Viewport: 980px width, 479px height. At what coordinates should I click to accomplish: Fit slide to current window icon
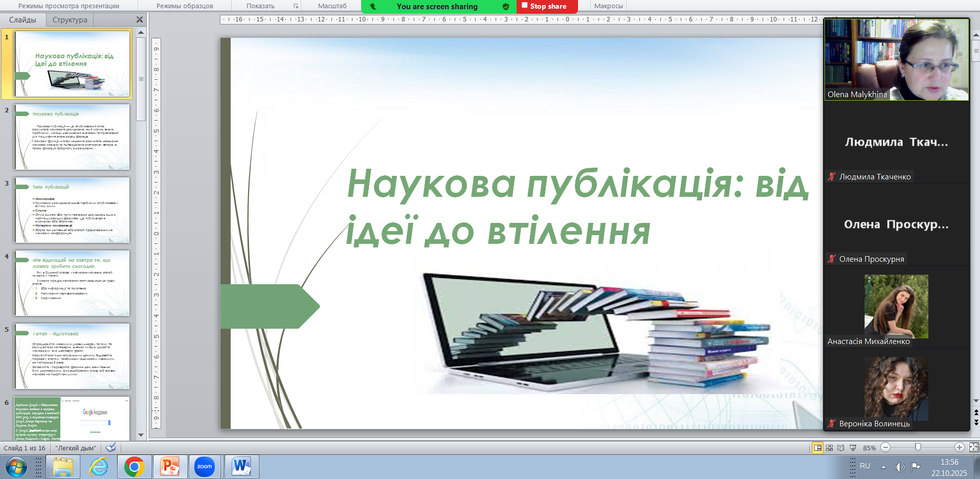coord(974,447)
